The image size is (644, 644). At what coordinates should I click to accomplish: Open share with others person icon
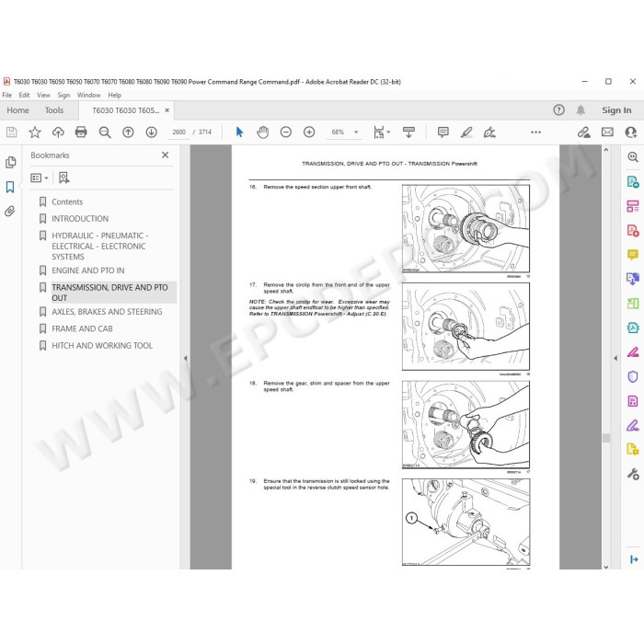pyautogui.click(x=630, y=132)
